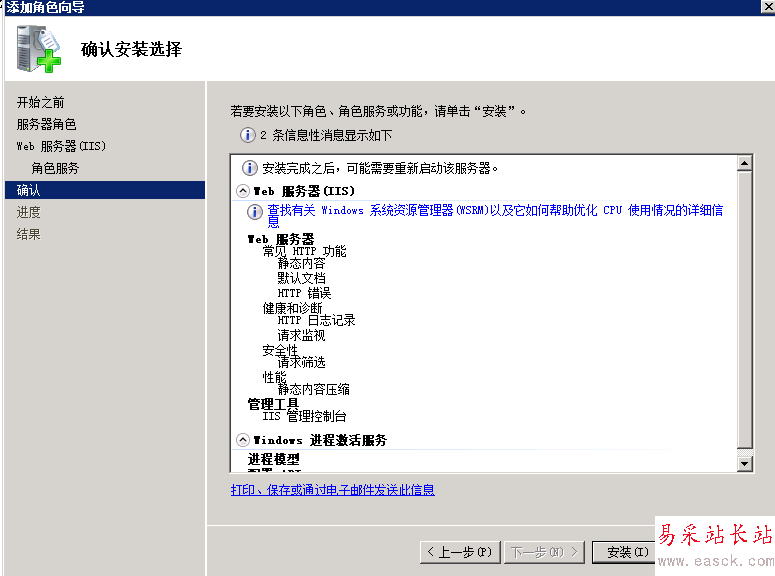The width and height of the screenshot is (775, 576).
Task: Select the 结果 step in sidebar
Action: 28,234
